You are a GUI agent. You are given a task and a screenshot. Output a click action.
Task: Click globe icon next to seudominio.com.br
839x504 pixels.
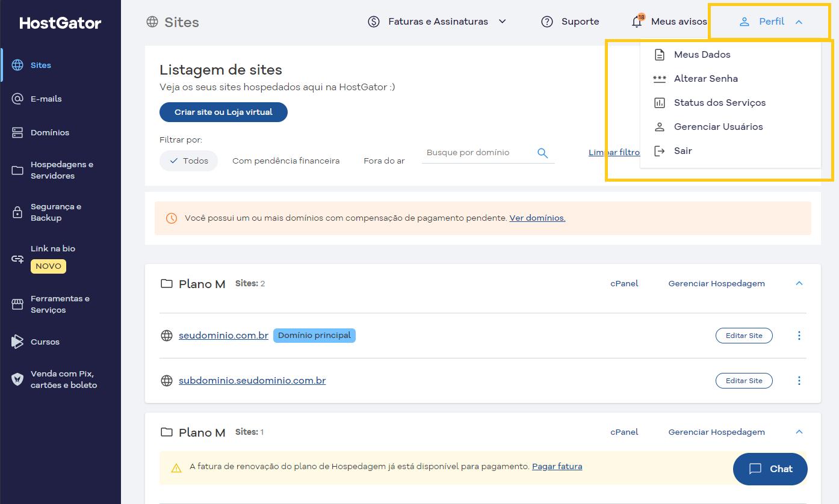[x=167, y=336]
